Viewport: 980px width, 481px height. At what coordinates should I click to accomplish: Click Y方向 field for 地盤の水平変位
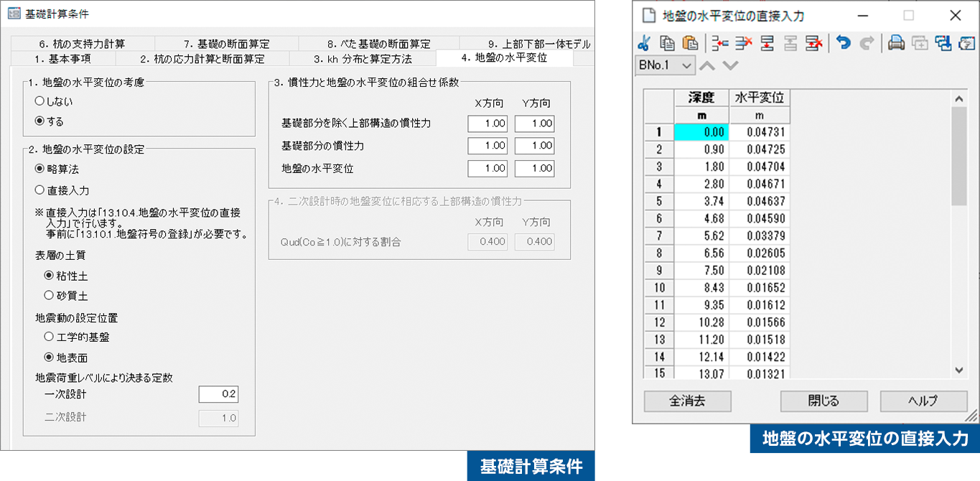[x=534, y=169]
